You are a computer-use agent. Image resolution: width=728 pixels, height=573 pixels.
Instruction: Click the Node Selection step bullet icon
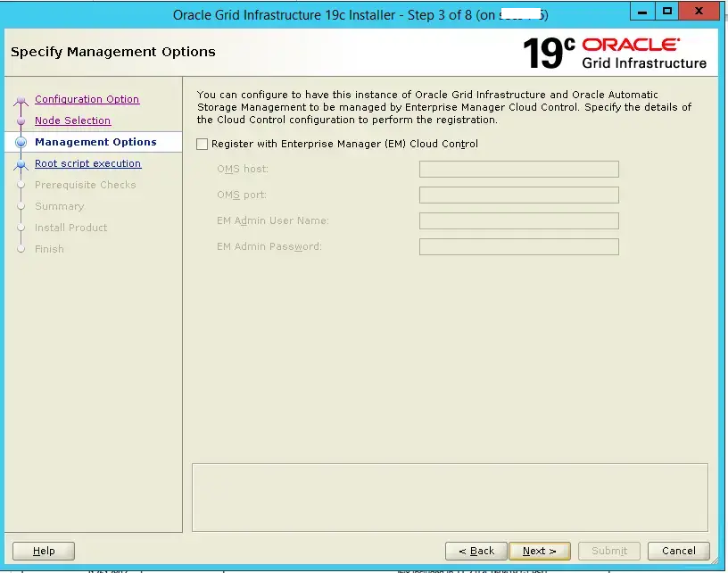[x=21, y=121]
